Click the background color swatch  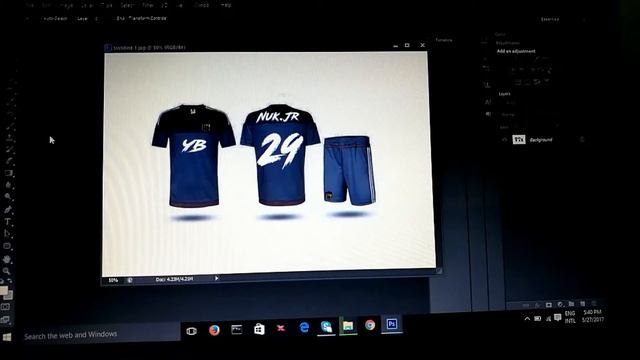click(9, 295)
